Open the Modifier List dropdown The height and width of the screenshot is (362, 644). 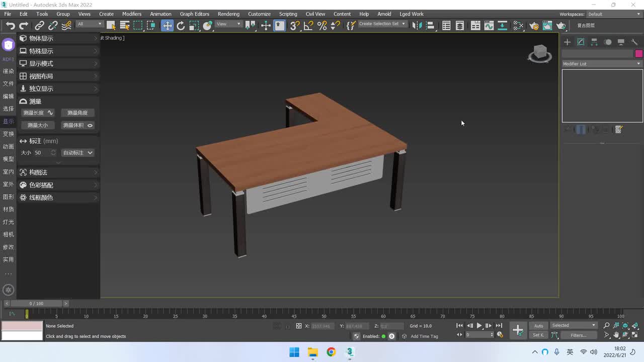tap(602, 64)
